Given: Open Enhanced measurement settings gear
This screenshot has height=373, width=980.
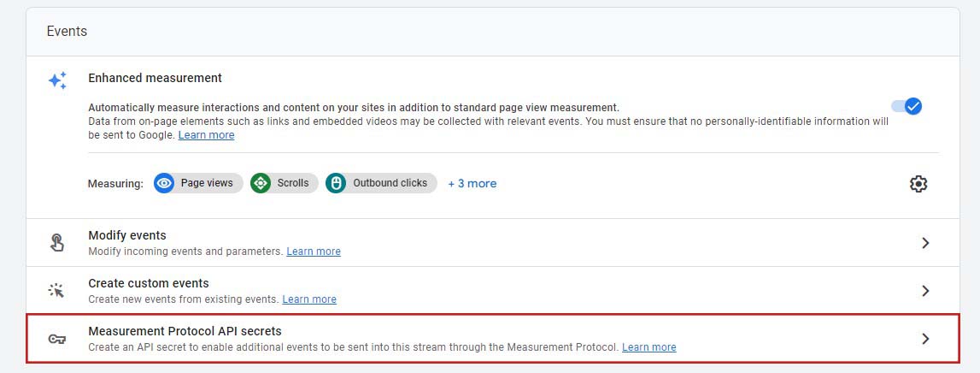Looking at the screenshot, I should click(918, 184).
